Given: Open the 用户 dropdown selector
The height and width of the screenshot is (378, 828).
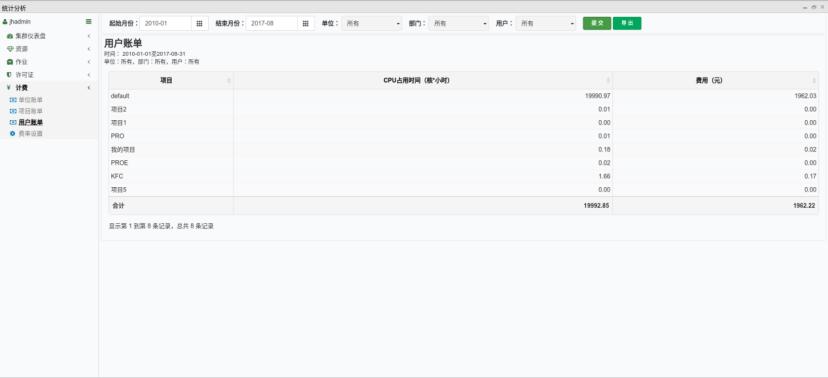Looking at the screenshot, I should 546,24.
